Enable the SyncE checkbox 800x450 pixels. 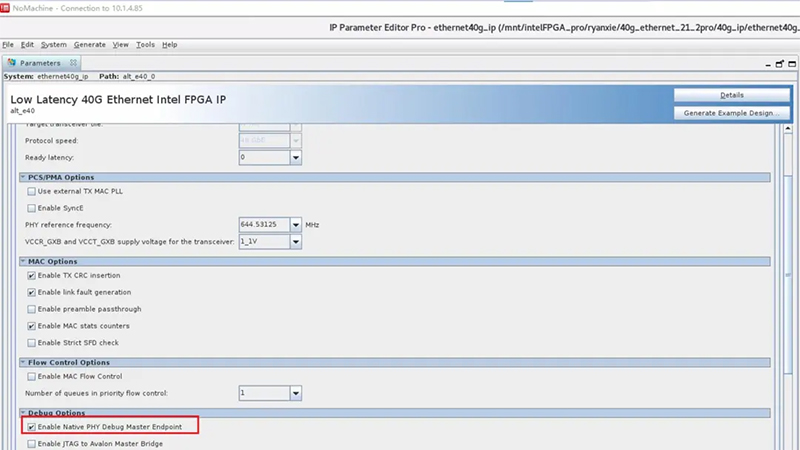tap(32, 208)
